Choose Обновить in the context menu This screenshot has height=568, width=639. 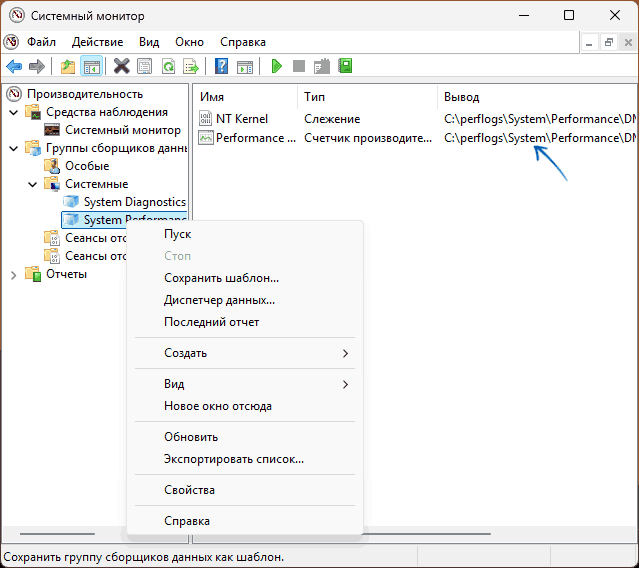(245, 437)
